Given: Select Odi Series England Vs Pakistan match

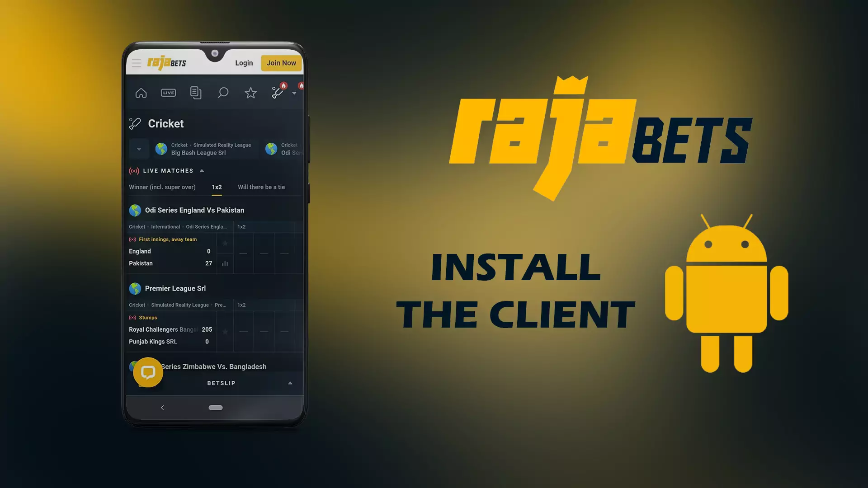Looking at the screenshot, I should tap(194, 210).
